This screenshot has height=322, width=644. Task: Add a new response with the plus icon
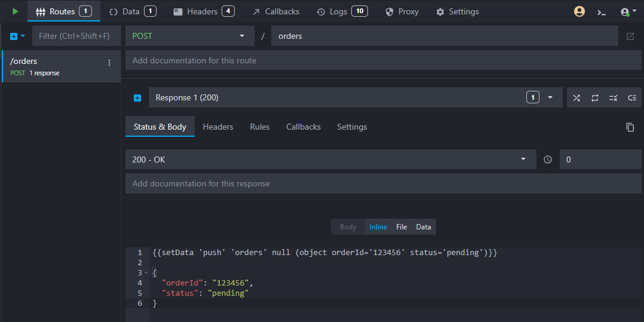[x=137, y=98]
